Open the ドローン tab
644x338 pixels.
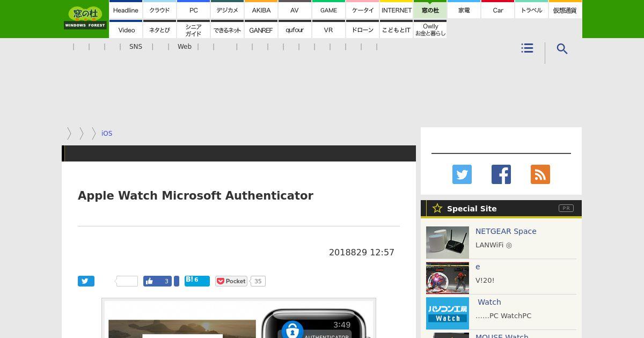362,30
